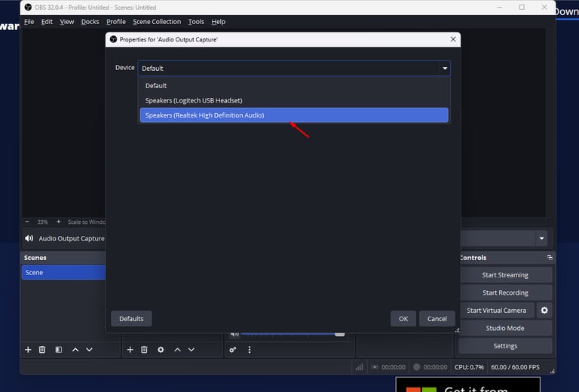Cancel the properties dialog
This screenshot has width=579, height=392.
point(437,319)
